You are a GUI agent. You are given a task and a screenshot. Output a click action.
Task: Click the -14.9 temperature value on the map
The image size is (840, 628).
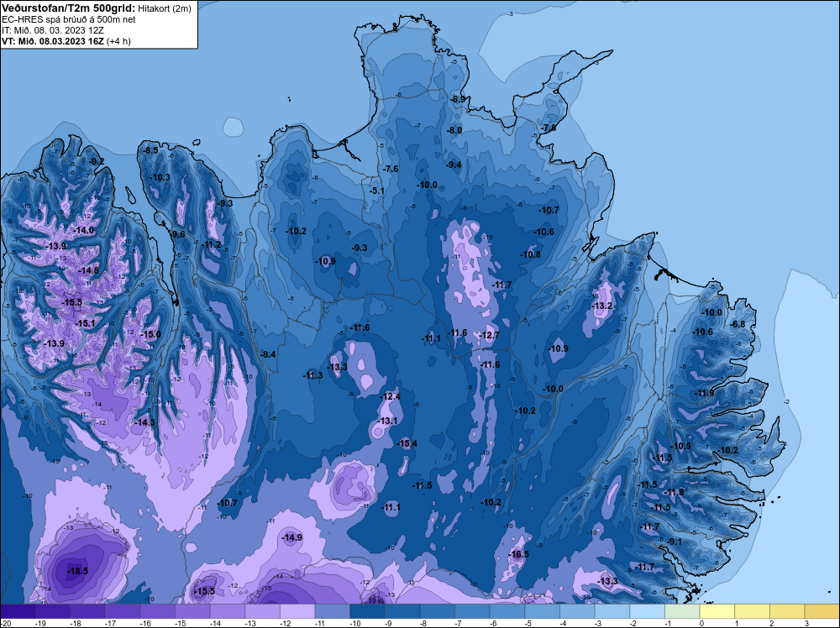[x=292, y=537]
